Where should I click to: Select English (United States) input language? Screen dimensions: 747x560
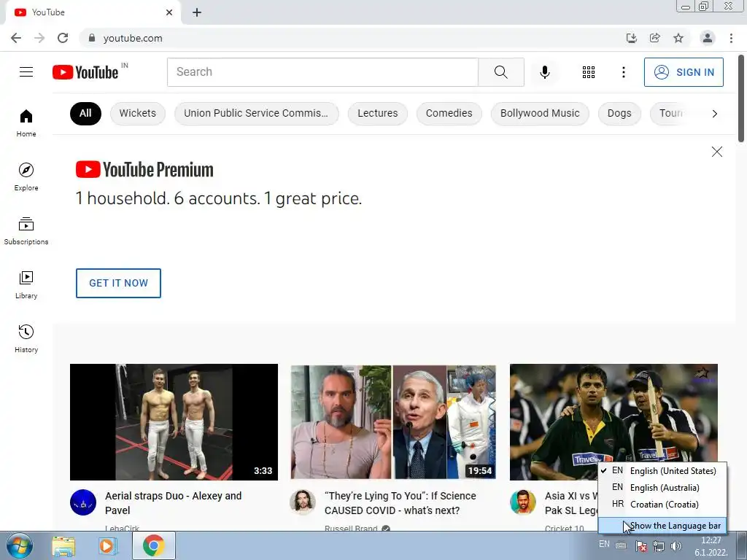[x=662, y=470]
